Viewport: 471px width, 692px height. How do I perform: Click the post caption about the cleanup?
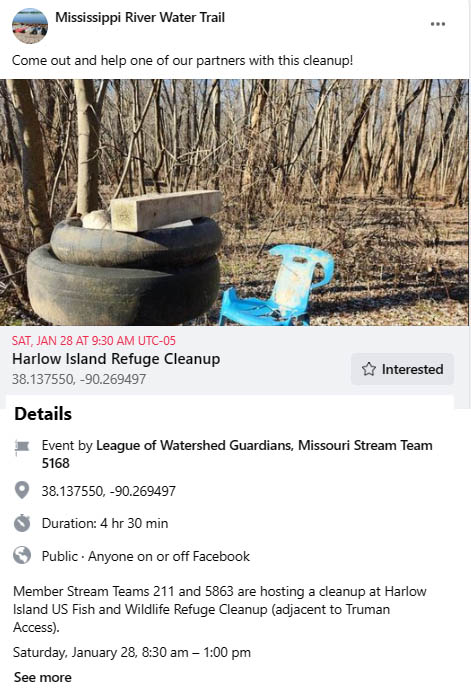(x=182, y=60)
